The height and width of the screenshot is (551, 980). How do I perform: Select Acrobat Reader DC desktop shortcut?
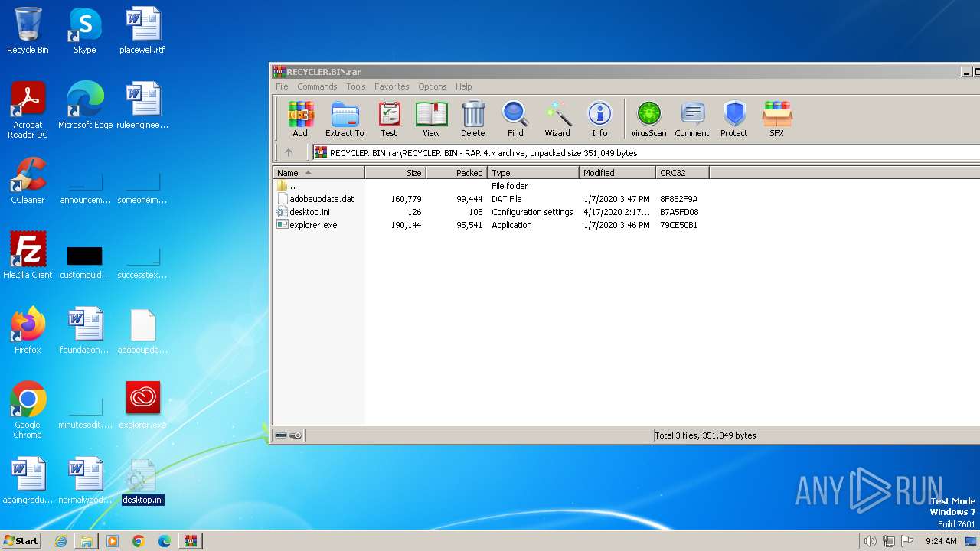tap(28, 110)
